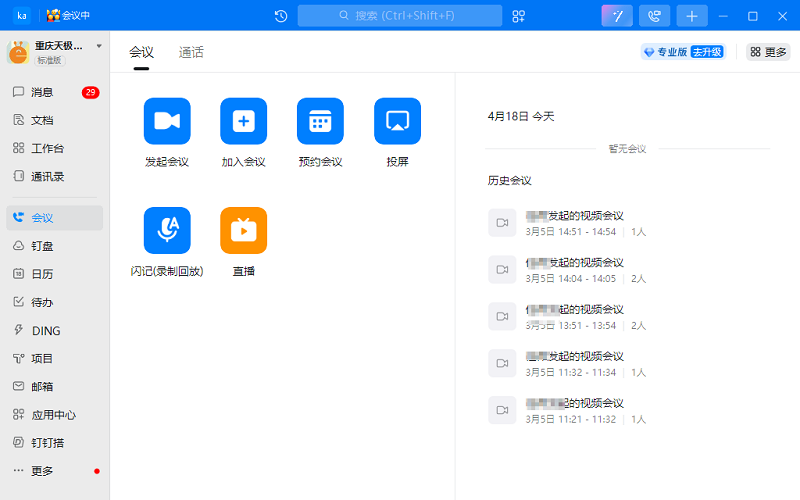Viewport: 800px width, 500px height.
Task: Expand the 重庆天极 organization dropdown arrow
Action: click(x=99, y=46)
